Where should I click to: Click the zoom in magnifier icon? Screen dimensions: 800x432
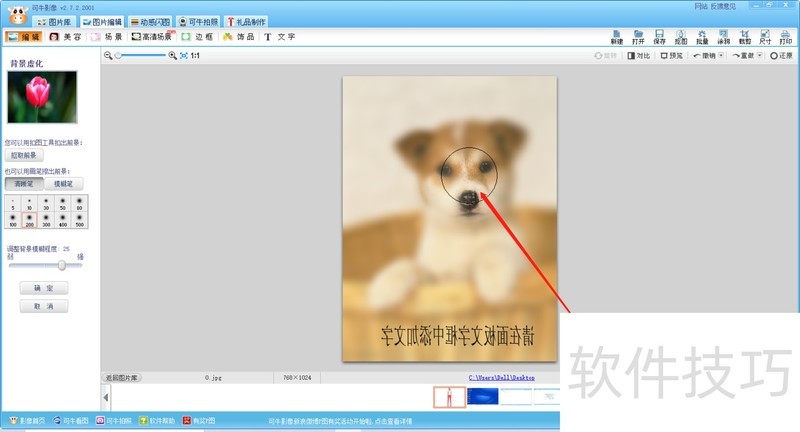pos(172,56)
